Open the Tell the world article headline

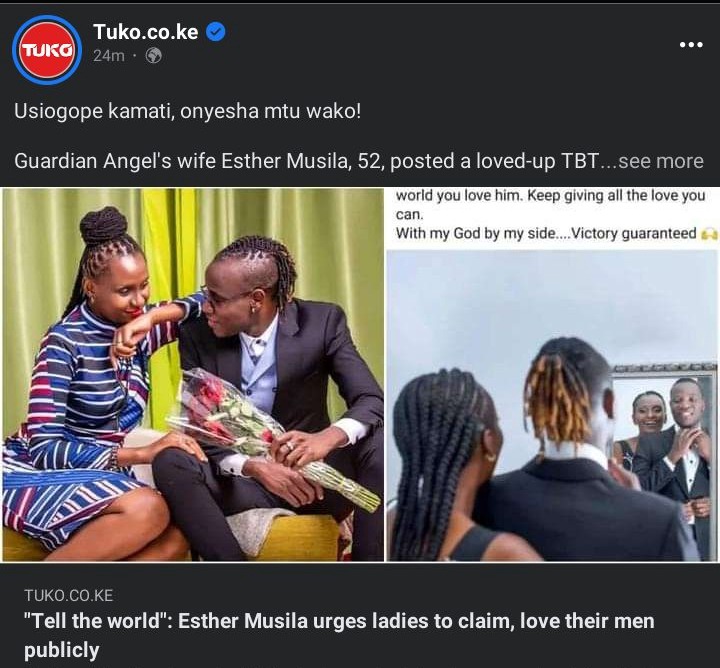click(x=339, y=635)
